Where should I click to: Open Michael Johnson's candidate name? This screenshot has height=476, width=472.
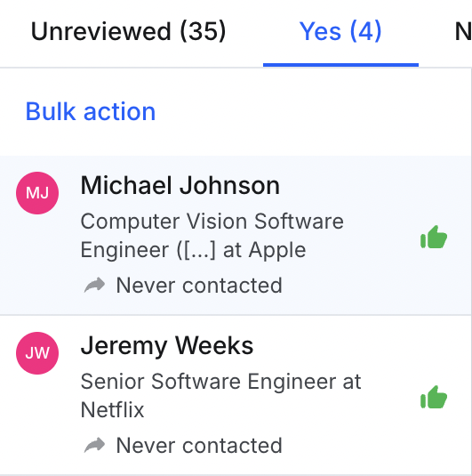180,185
